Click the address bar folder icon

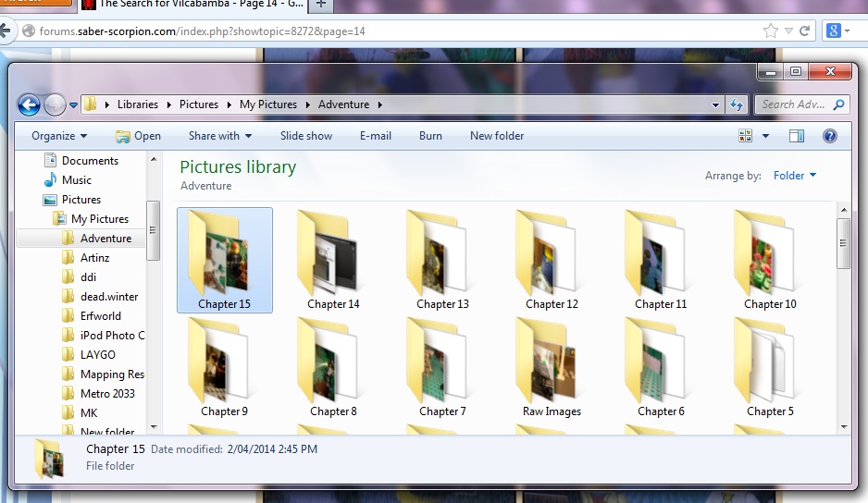point(91,104)
